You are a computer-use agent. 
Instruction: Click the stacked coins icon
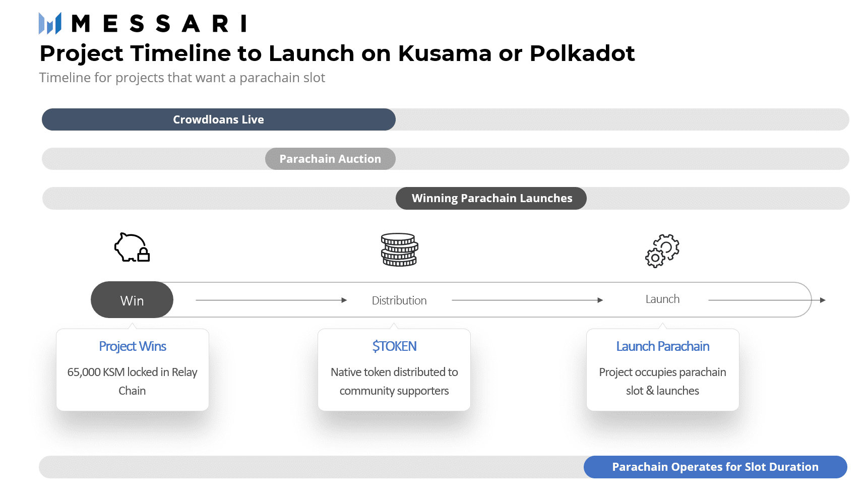399,250
